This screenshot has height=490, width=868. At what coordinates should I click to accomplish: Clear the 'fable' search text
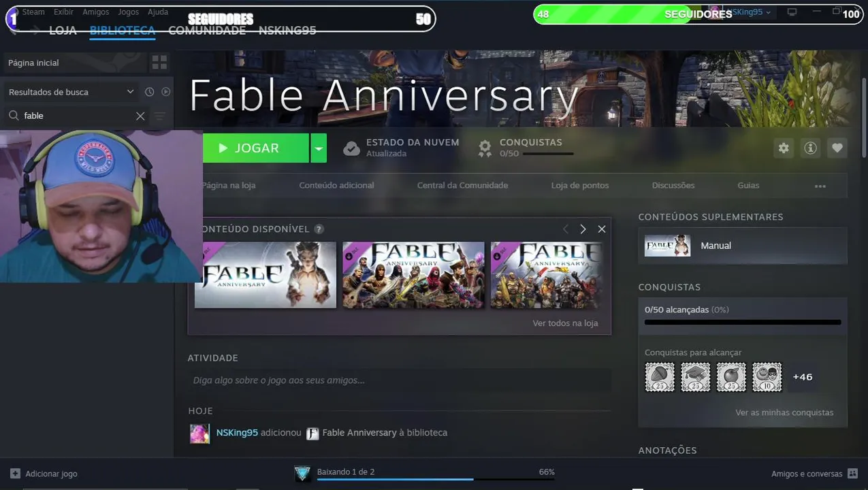point(140,116)
